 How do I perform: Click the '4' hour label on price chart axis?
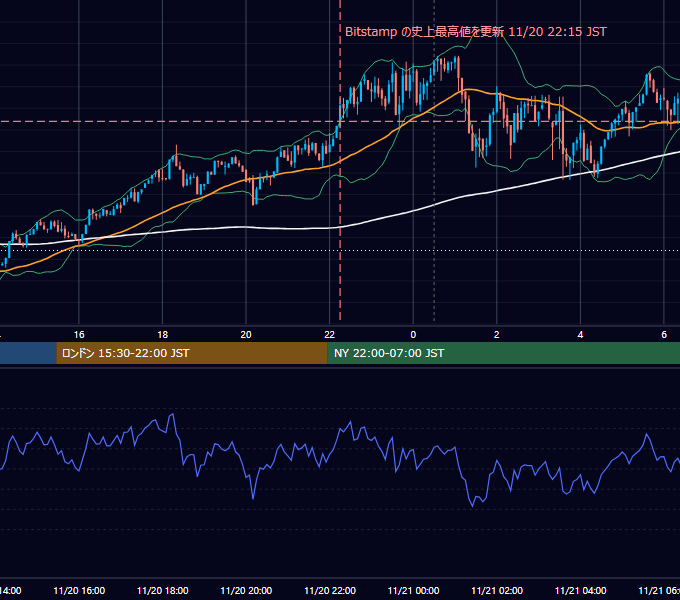pos(580,335)
